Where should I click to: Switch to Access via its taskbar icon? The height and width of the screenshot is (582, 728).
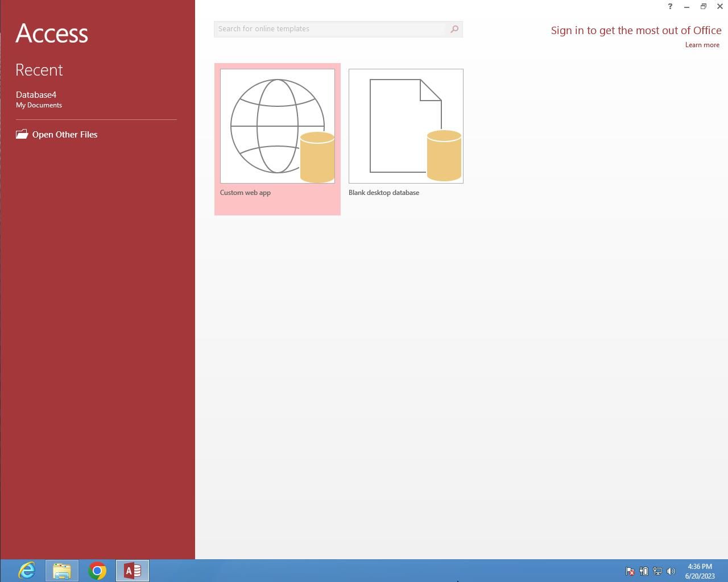click(x=133, y=571)
